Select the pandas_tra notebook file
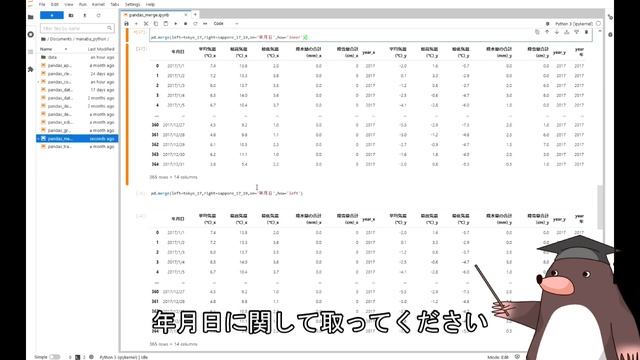Image resolution: width=640 pixels, height=360 pixels. coord(77,147)
